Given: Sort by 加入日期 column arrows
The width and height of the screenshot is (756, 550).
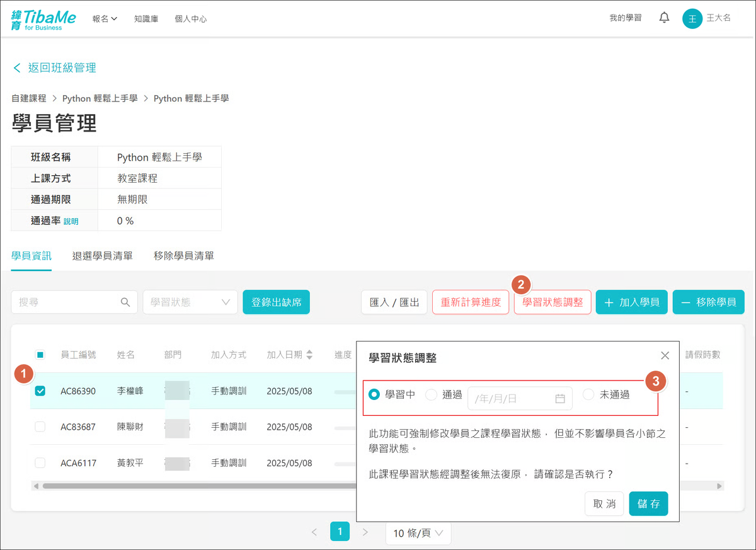Looking at the screenshot, I should [309, 355].
